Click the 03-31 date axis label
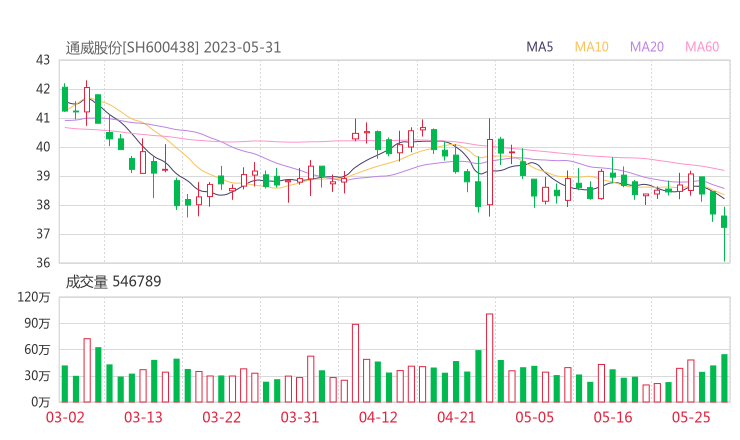Image resolution: width=740 pixels, height=440 pixels. pyautogui.click(x=300, y=417)
